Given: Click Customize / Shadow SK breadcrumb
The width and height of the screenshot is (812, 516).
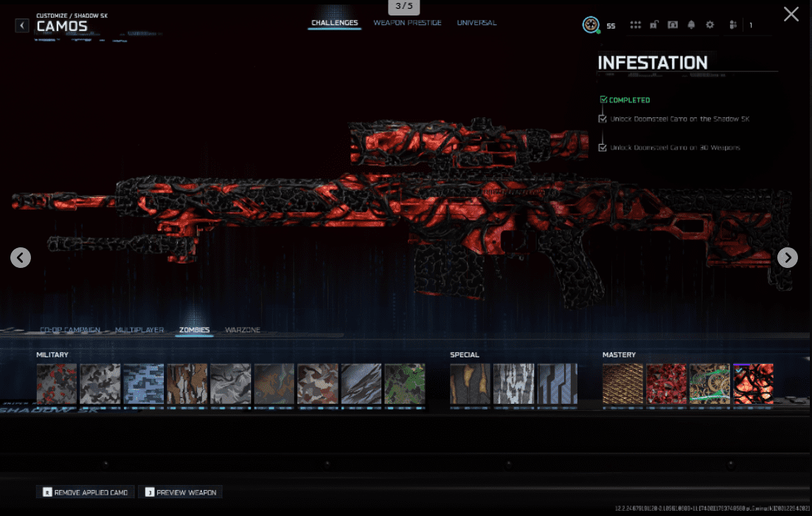Looking at the screenshot, I should [x=72, y=16].
